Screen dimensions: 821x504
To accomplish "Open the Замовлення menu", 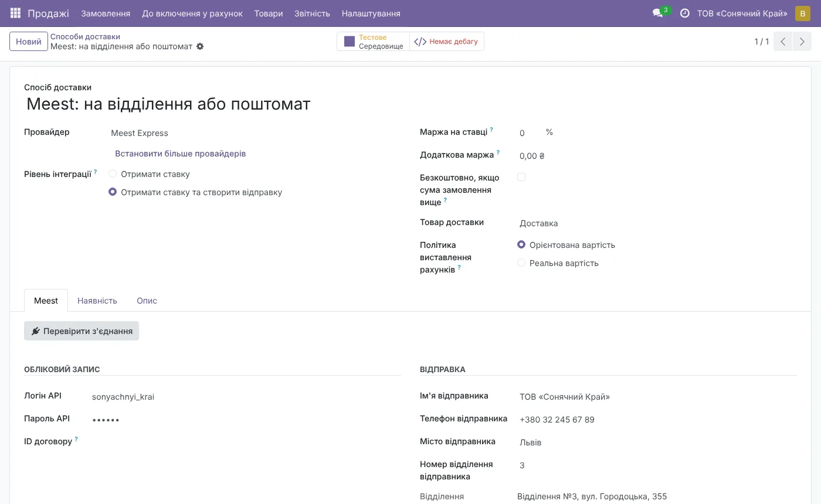I will tap(106, 13).
